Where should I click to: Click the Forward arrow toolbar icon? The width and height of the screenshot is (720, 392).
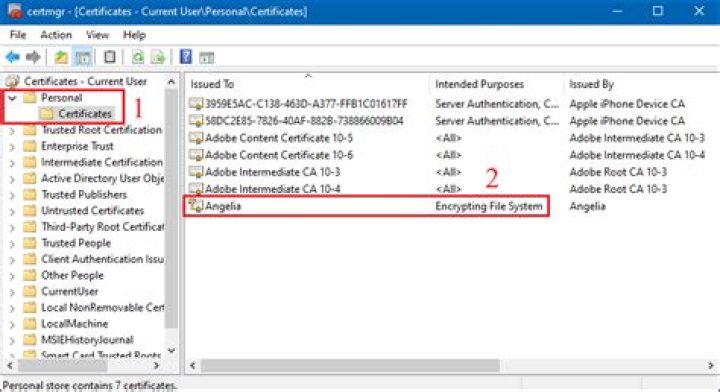[33, 57]
